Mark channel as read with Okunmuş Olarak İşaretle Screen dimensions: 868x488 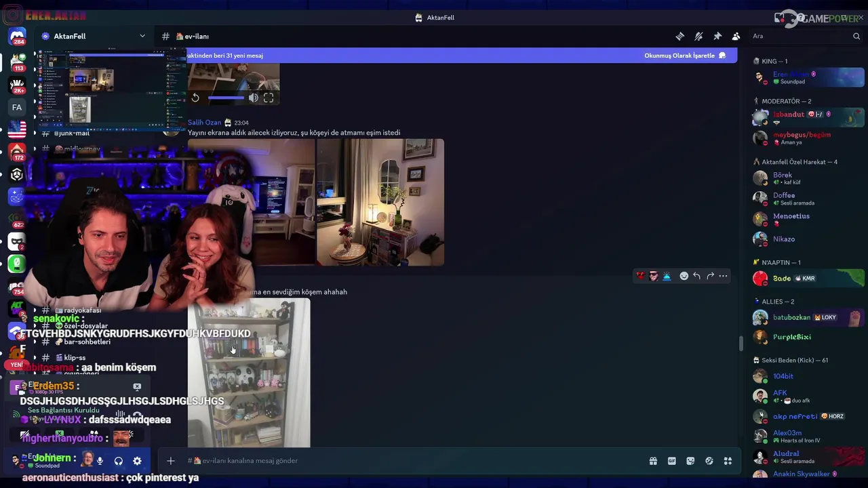click(x=685, y=56)
